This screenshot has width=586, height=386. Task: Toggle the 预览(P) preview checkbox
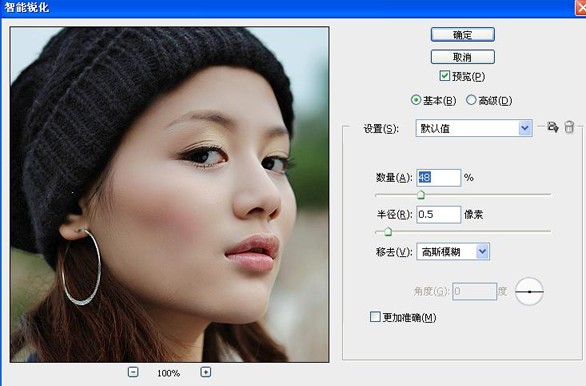coord(445,76)
